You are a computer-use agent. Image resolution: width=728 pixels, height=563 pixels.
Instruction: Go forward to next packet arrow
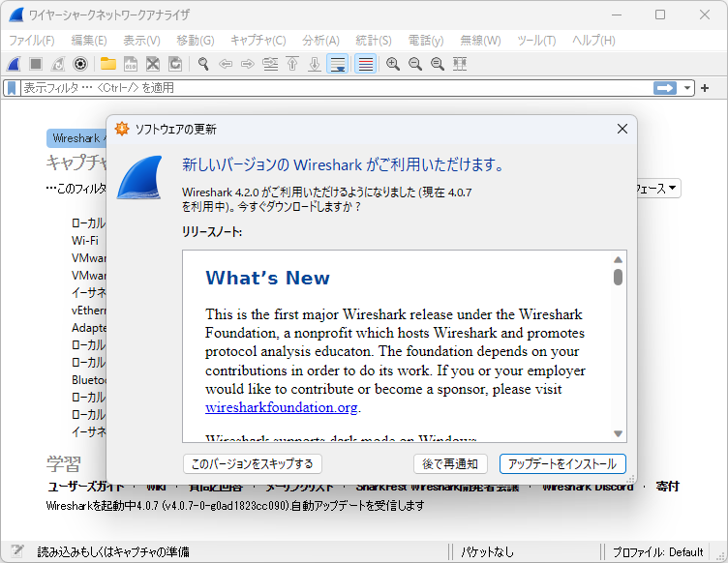[x=248, y=64]
